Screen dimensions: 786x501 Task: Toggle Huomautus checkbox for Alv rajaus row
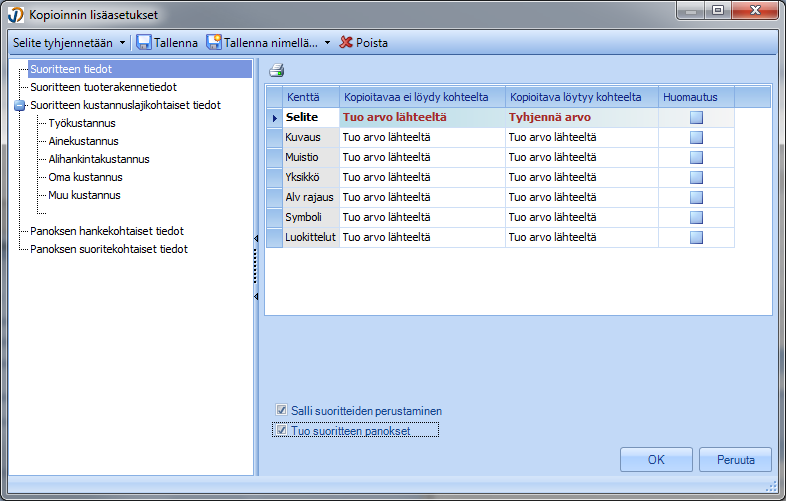point(696,198)
